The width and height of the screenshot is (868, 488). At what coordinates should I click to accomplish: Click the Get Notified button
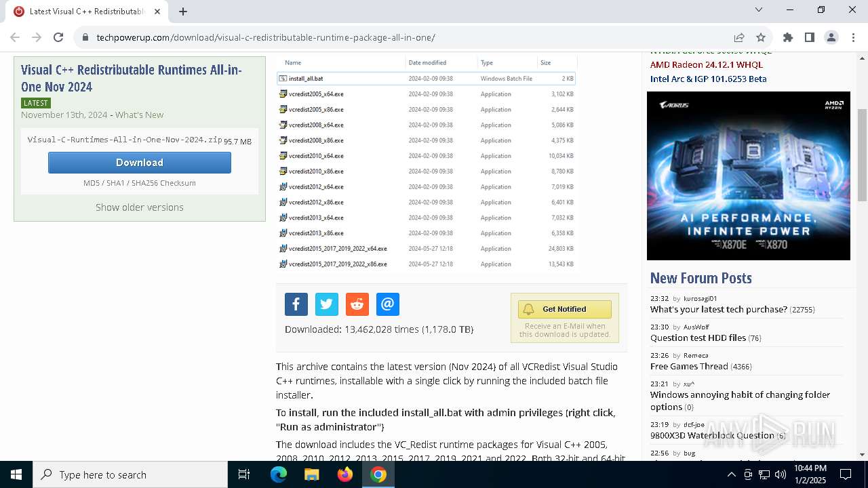pyautogui.click(x=565, y=309)
